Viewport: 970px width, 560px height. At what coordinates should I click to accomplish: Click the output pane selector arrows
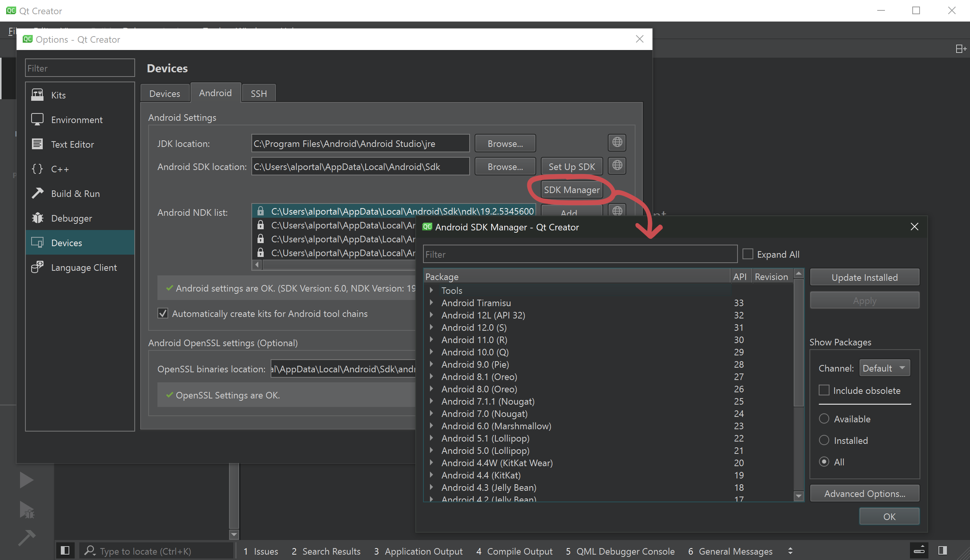pyautogui.click(x=790, y=551)
